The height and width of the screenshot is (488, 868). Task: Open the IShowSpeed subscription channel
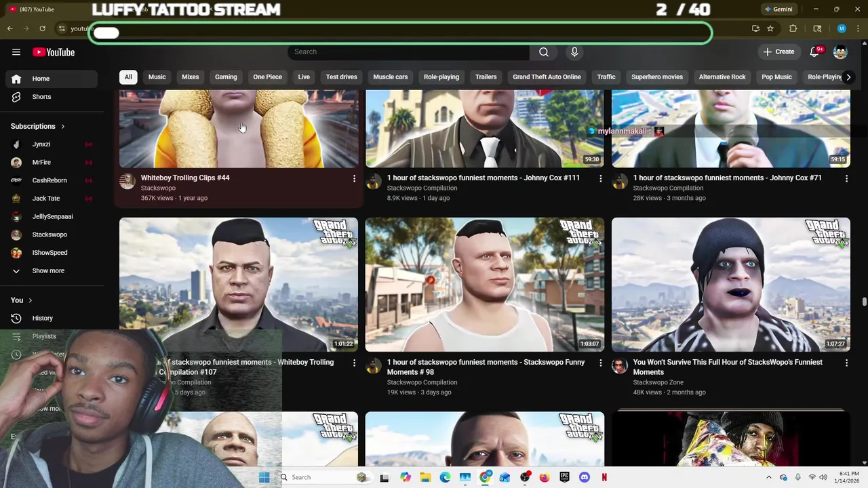pos(52,253)
